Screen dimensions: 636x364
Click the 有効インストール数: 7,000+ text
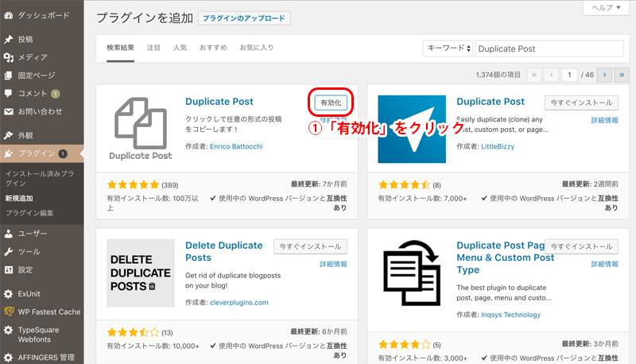click(x=422, y=199)
